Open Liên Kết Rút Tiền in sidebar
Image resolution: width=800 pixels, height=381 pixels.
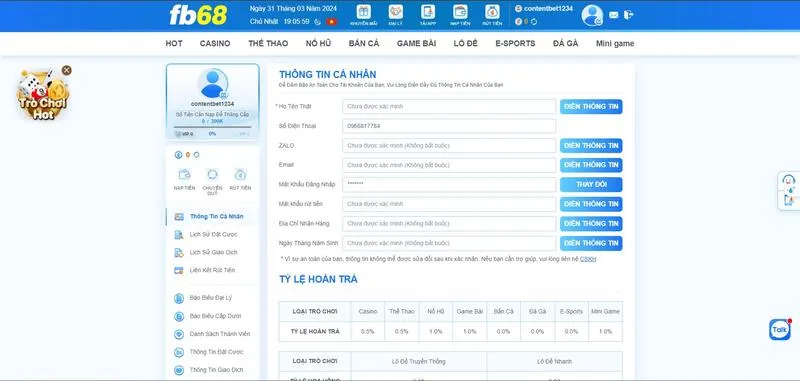click(x=212, y=270)
